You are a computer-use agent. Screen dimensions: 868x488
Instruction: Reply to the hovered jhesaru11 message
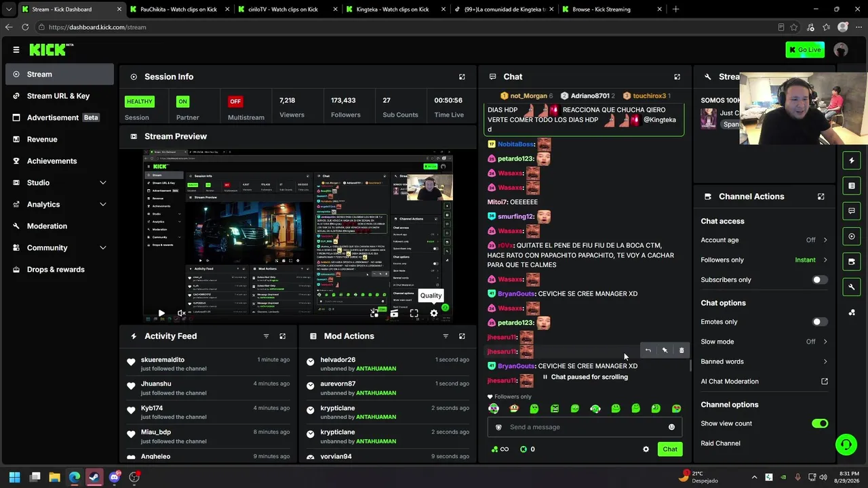coord(648,350)
